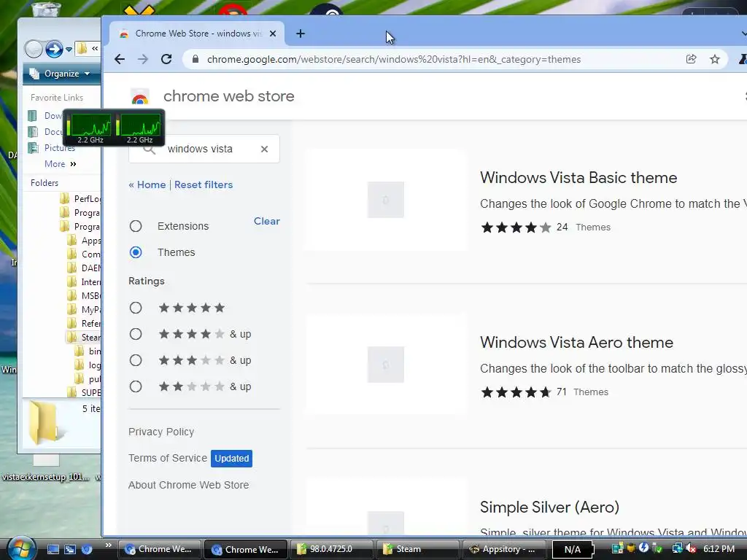Image resolution: width=747 pixels, height=560 pixels.
Task: Switch to Appsitory taskbar button
Action: click(x=503, y=549)
